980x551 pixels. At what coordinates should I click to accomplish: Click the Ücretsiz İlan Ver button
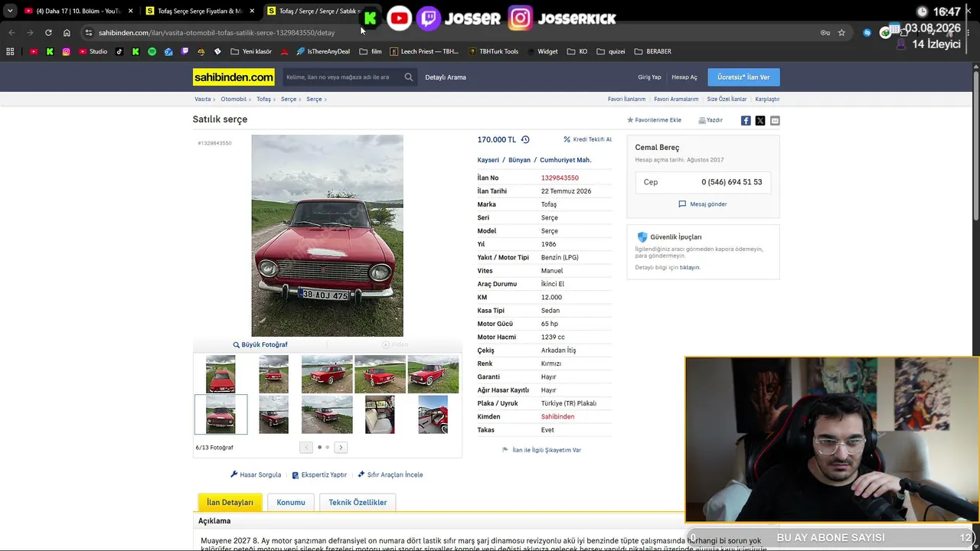[x=743, y=77]
